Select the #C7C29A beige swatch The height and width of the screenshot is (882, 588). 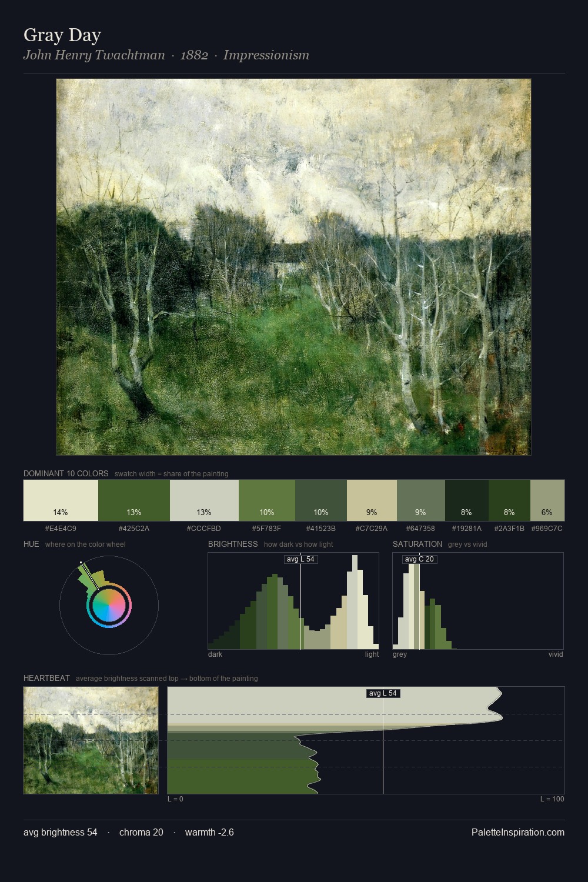point(372,500)
